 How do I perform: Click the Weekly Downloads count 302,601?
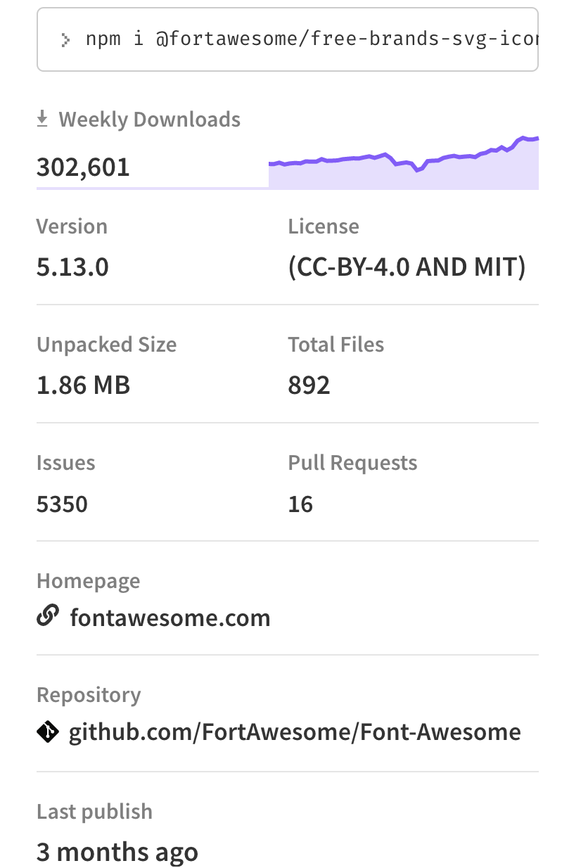coord(83,167)
